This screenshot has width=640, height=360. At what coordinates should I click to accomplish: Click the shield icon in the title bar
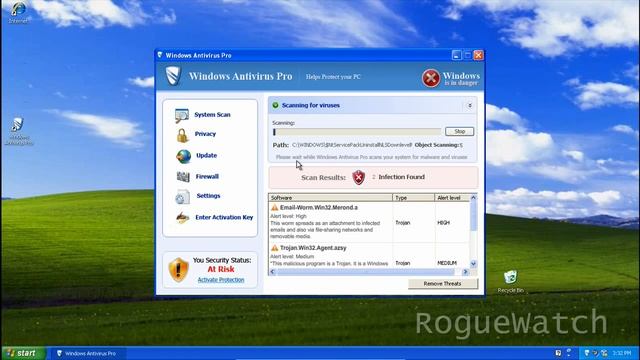coord(160,55)
